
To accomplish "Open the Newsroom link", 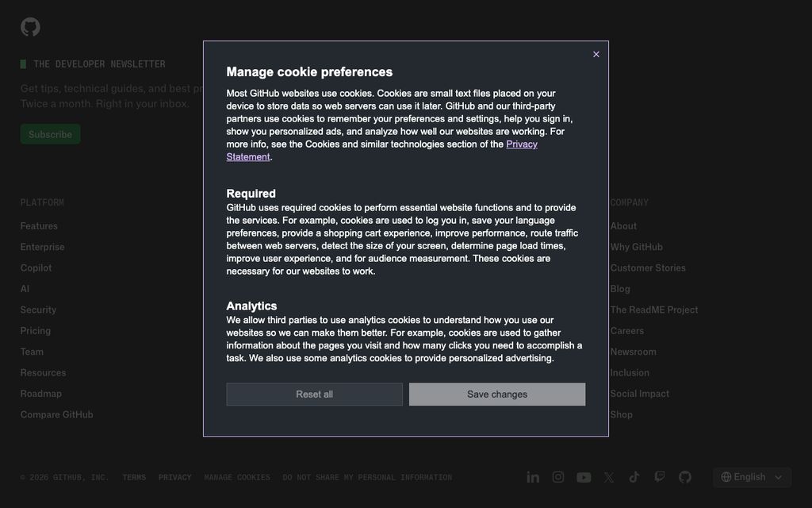I will (634, 352).
